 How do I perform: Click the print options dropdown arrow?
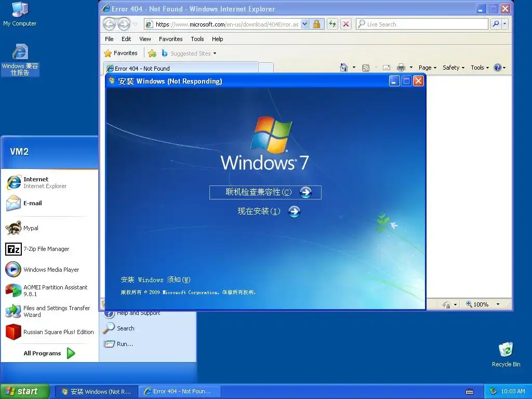[x=411, y=68]
